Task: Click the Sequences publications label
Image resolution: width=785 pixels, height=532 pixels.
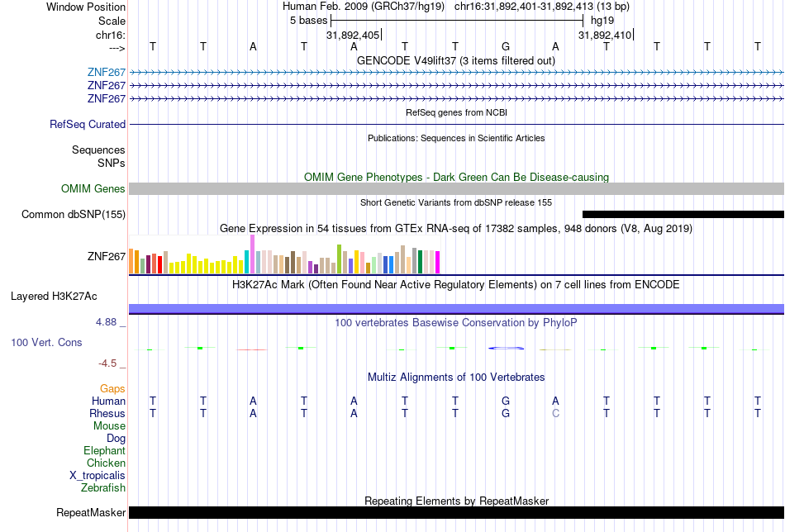Action: (x=98, y=150)
